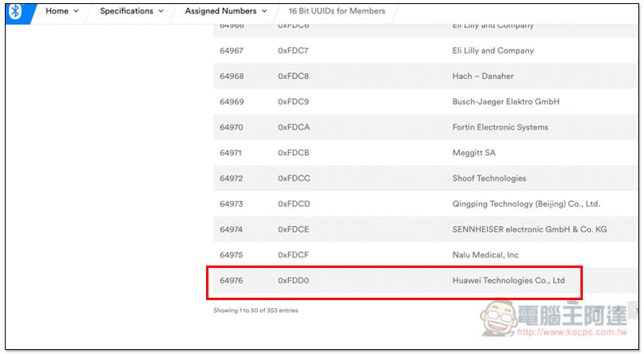Select the 16 Bit UUIDs for Members breadcrumb
The width and height of the screenshot is (644, 354).
pos(336,11)
